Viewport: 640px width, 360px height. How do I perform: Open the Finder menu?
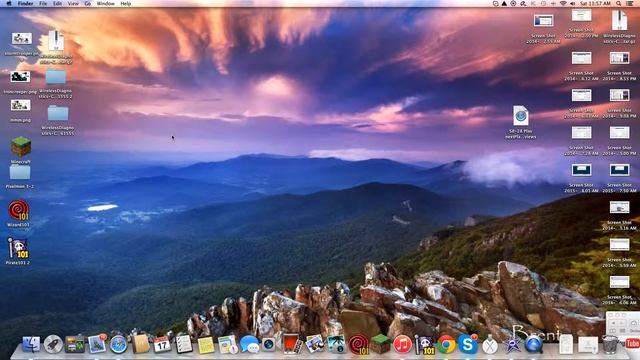pos(25,3)
